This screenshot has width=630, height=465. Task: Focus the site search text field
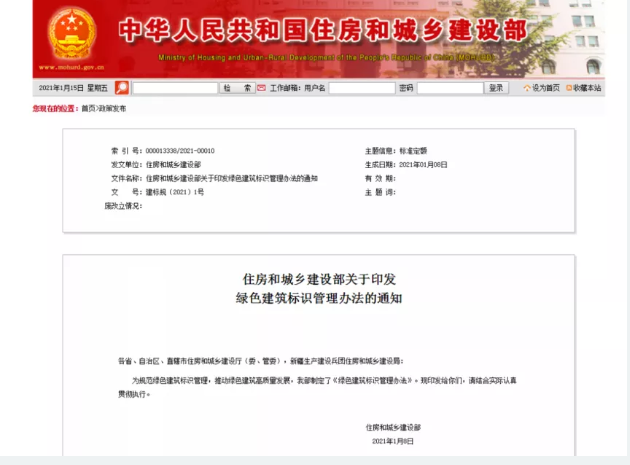(175, 88)
